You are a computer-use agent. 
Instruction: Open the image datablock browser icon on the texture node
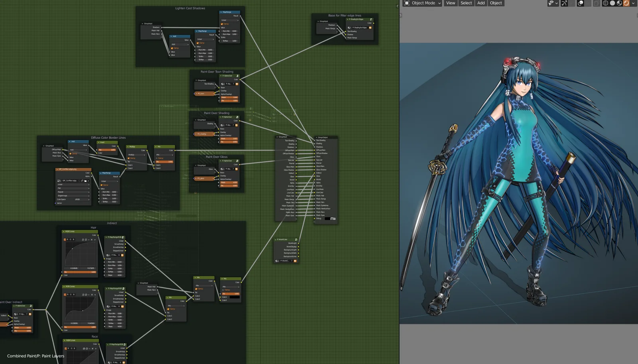[59, 181]
